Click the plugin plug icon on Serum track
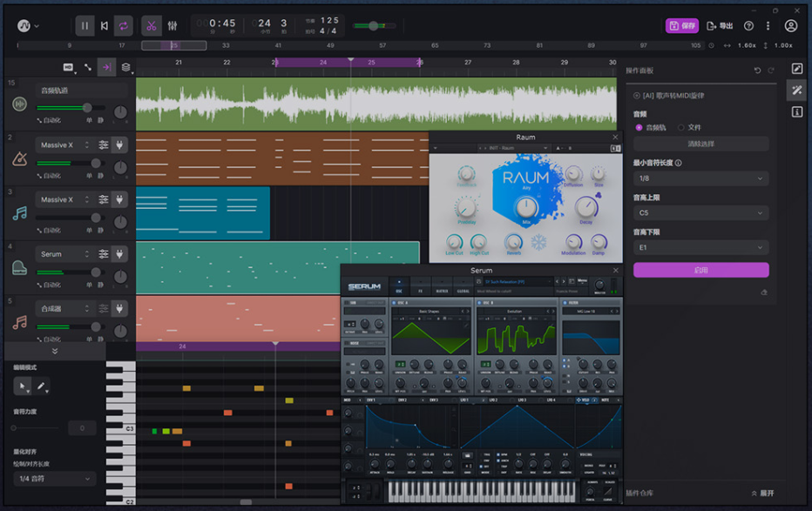The image size is (812, 511). [x=119, y=254]
